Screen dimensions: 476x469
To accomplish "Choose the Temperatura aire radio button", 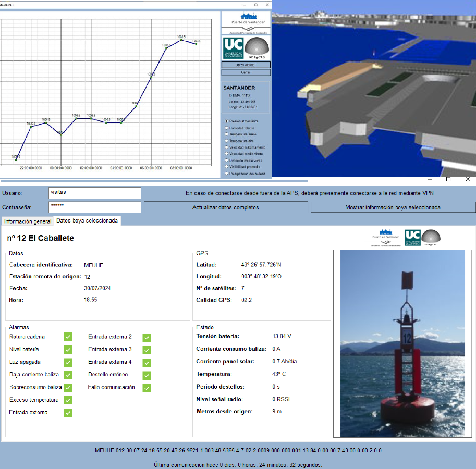I will click(x=226, y=141).
